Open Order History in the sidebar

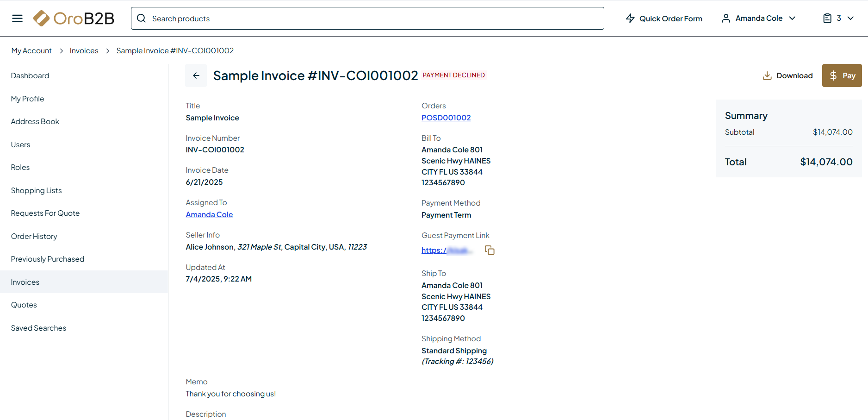point(34,236)
